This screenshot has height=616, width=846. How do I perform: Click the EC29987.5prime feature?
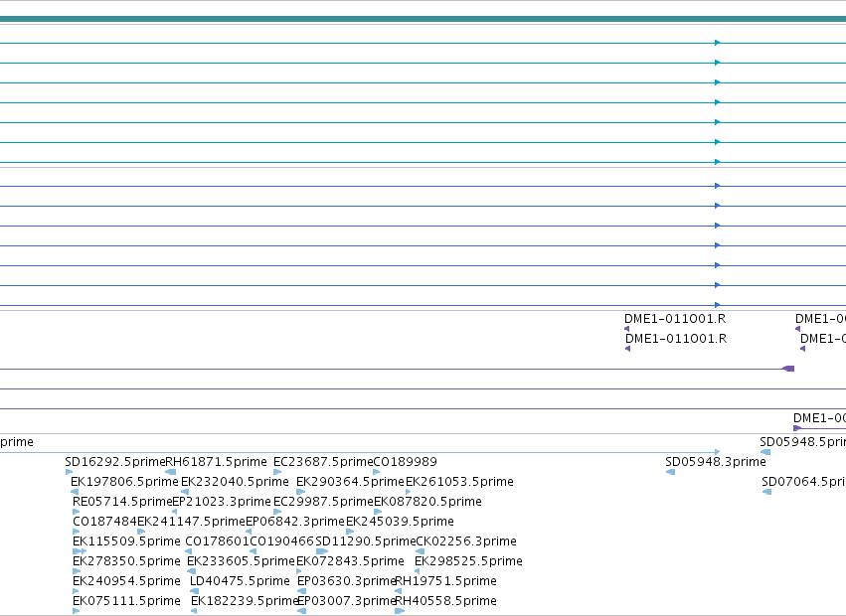(x=324, y=502)
